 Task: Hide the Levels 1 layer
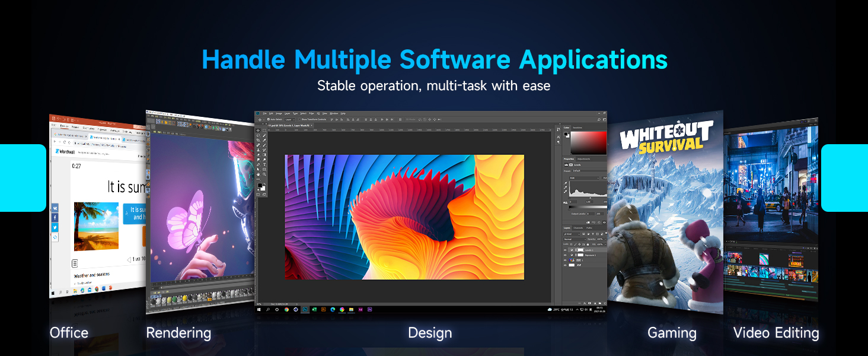click(x=564, y=250)
